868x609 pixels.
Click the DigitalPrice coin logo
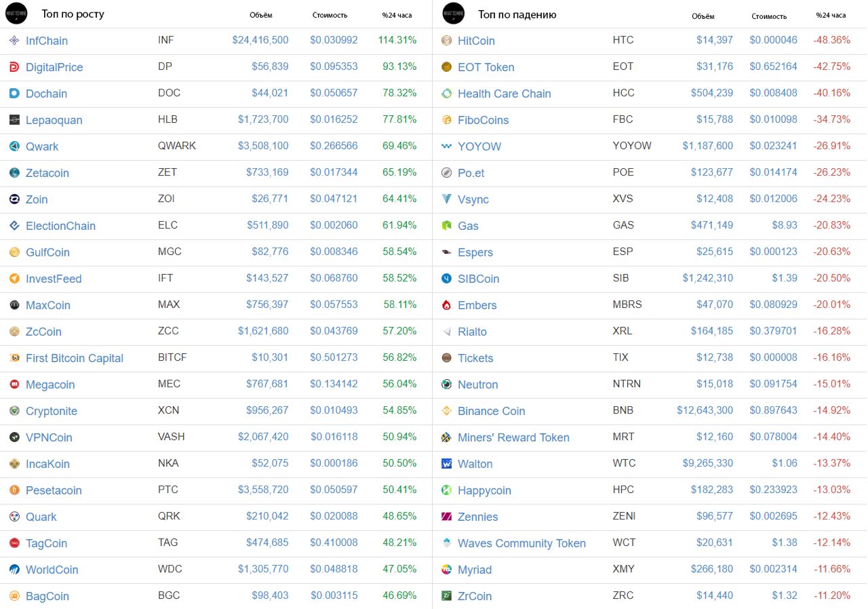tap(14, 67)
